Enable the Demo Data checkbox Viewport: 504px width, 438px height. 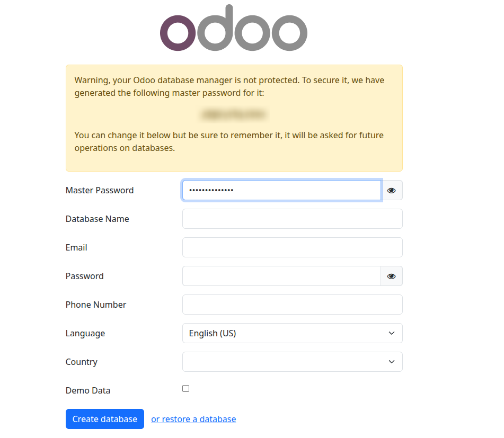(x=185, y=389)
